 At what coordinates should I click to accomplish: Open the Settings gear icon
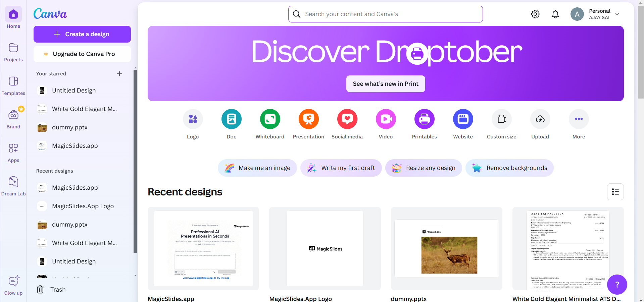535,14
